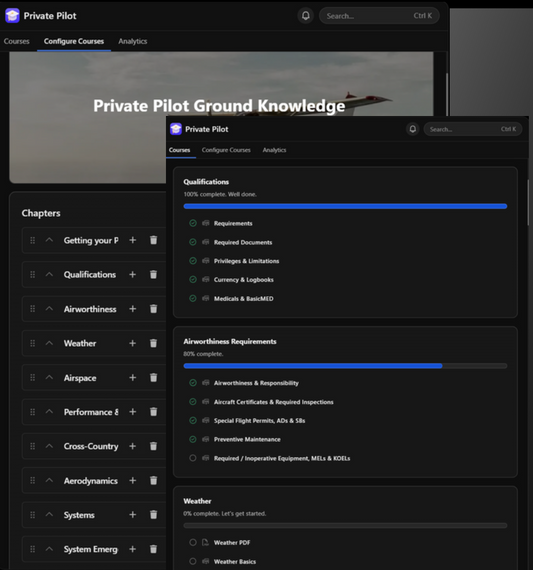This screenshot has width=533, height=570.
Task: Open the Courses tab in back window
Action: tap(16, 41)
